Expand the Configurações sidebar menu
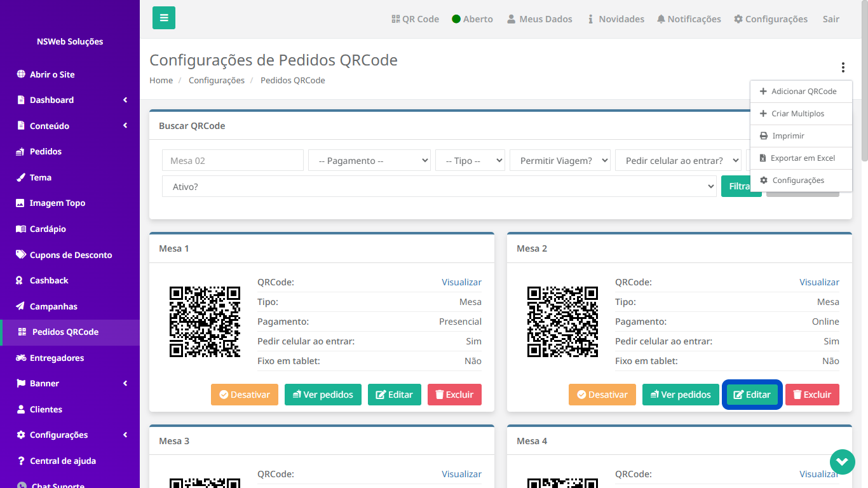The image size is (868, 488). pyautogui.click(x=70, y=435)
